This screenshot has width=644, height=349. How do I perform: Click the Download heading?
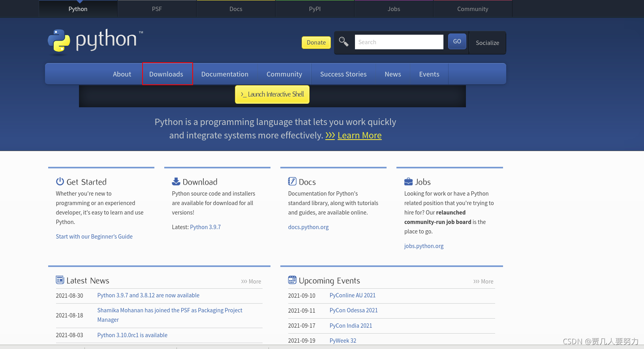pos(200,182)
